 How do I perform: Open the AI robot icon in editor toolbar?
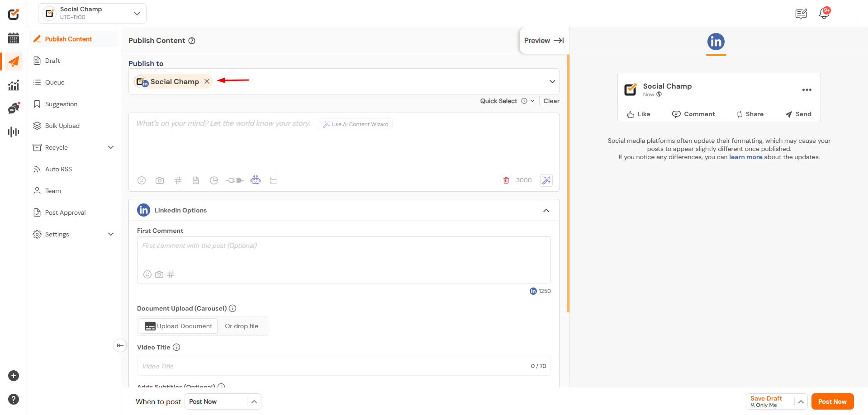pyautogui.click(x=256, y=180)
